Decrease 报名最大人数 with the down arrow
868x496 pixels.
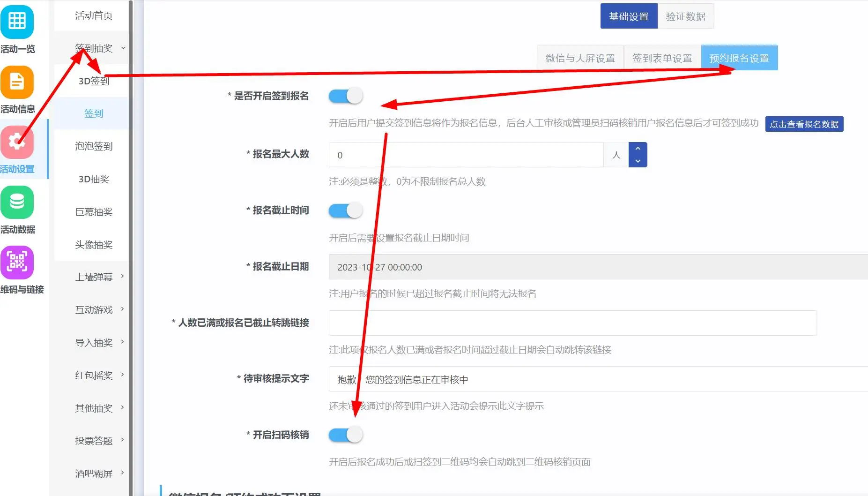click(x=638, y=161)
